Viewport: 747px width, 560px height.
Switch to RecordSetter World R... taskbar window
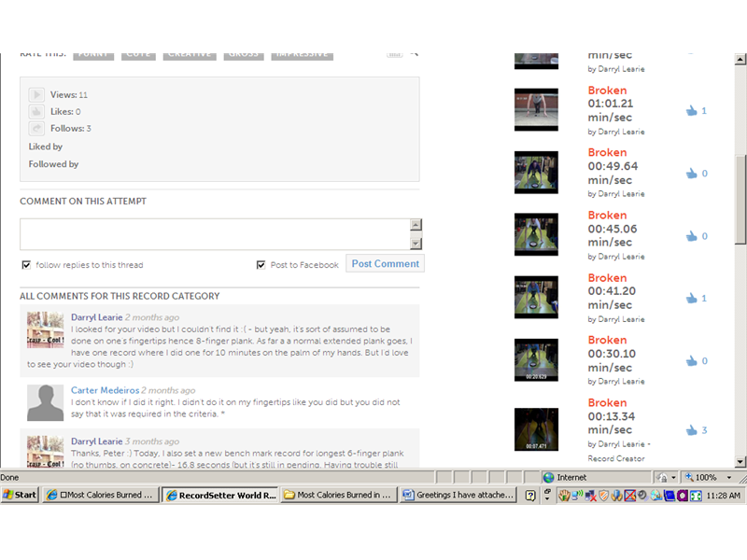220,496
